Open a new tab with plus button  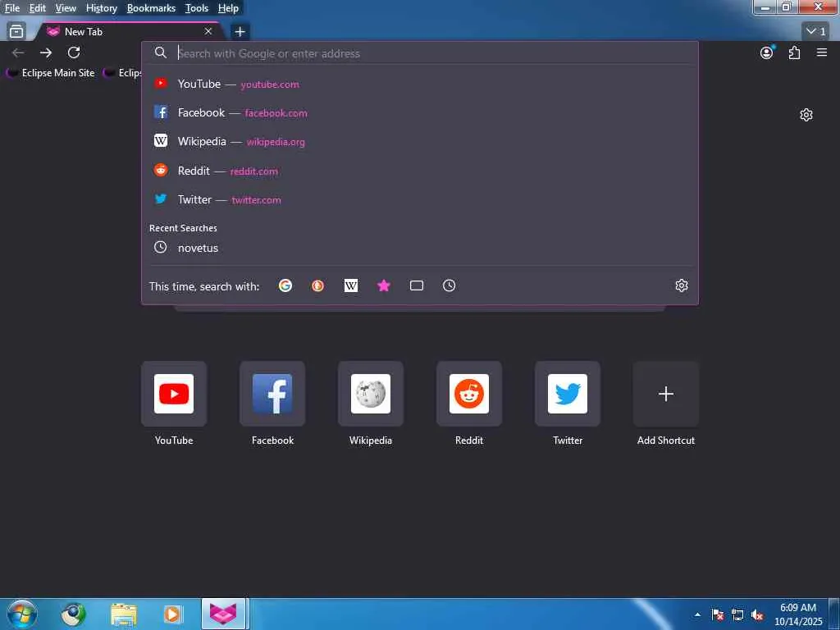pos(240,32)
